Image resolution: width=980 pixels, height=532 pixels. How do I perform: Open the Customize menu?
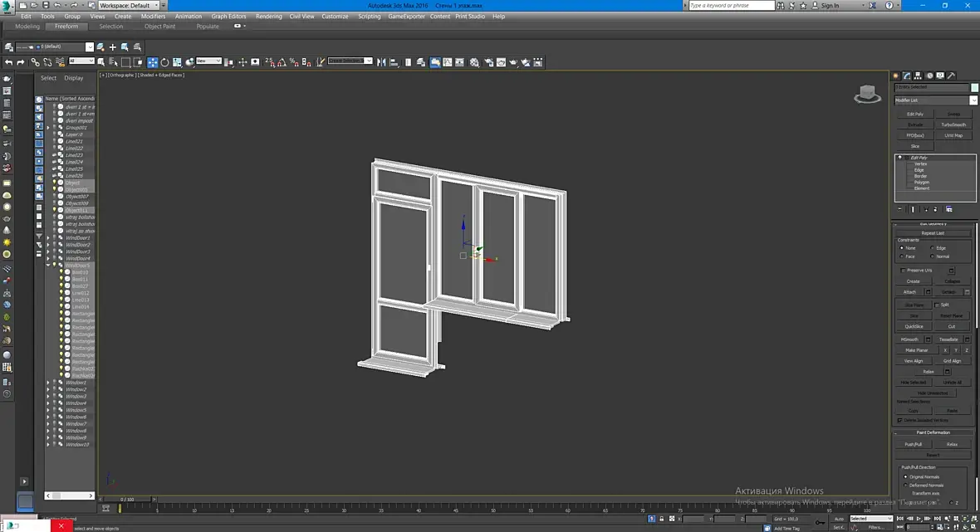click(x=335, y=17)
